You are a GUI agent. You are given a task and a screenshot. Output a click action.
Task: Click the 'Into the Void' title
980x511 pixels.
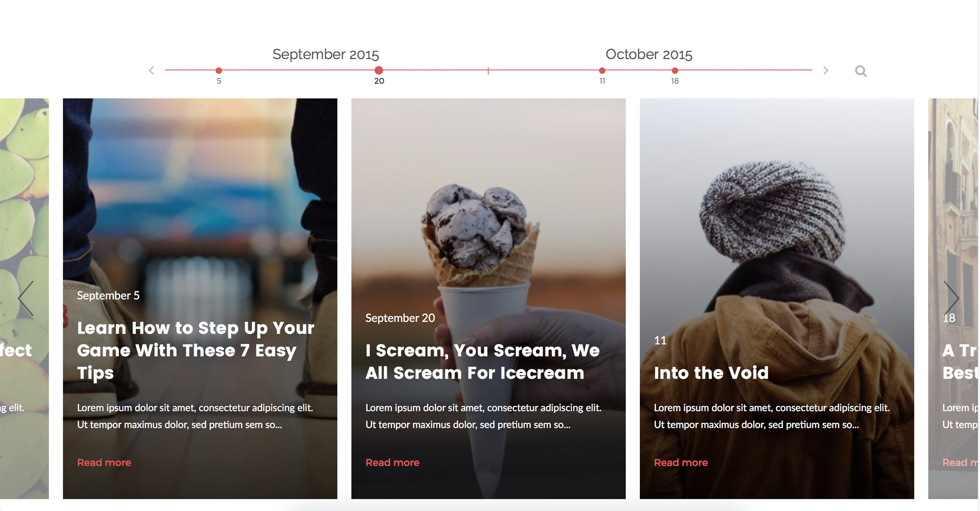[x=711, y=373]
